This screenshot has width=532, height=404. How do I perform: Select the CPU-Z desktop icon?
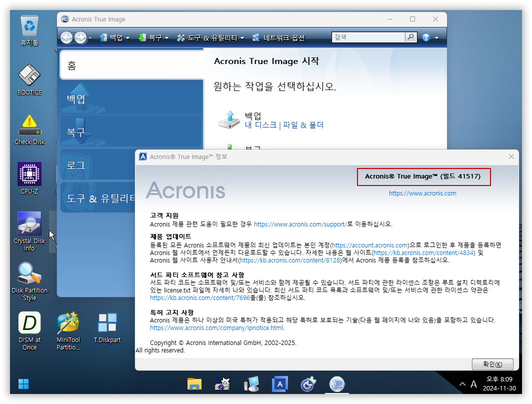(29, 178)
